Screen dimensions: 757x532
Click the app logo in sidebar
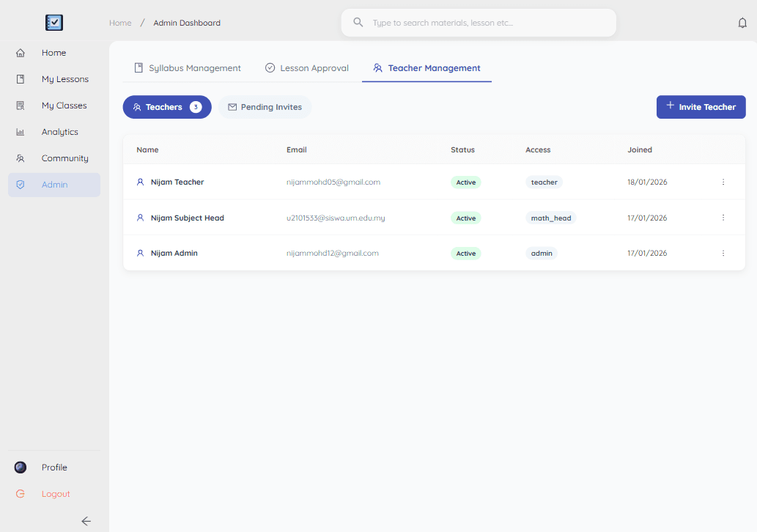(54, 23)
